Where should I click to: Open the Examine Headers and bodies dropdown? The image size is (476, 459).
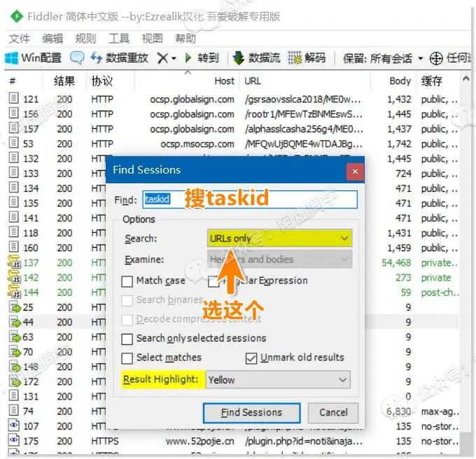(279, 259)
